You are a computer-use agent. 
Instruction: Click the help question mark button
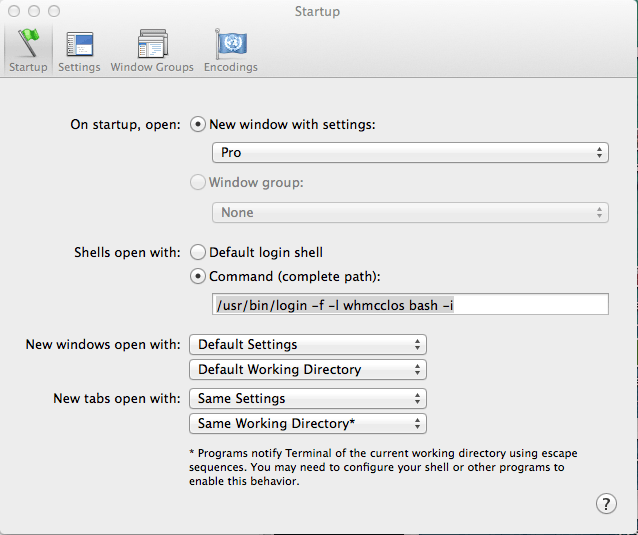coord(606,503)
